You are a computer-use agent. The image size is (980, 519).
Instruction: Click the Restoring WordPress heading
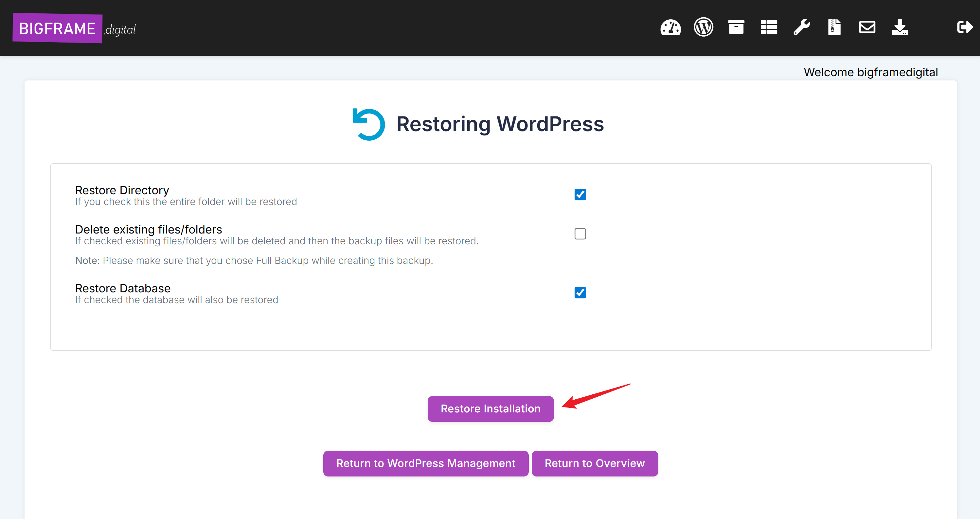point(500,124)
